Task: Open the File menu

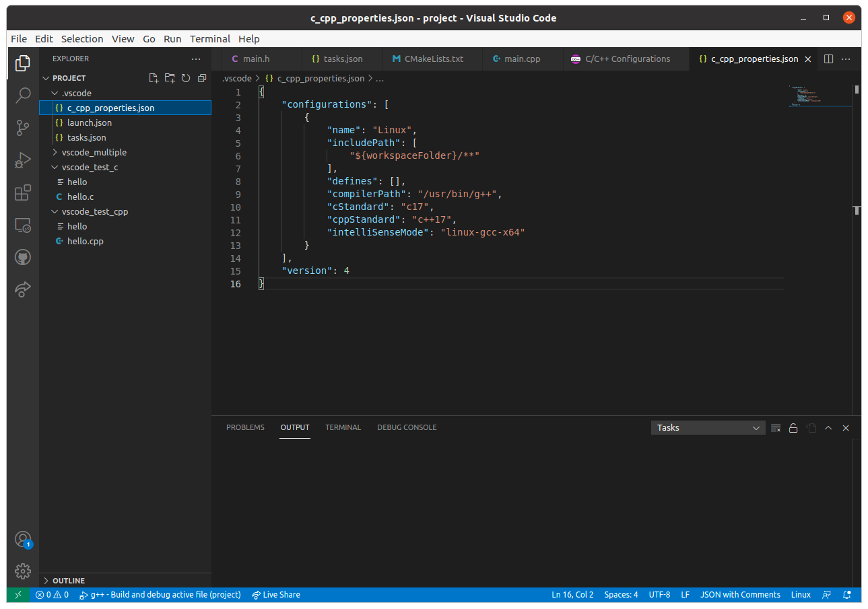Action: point(19,39)
